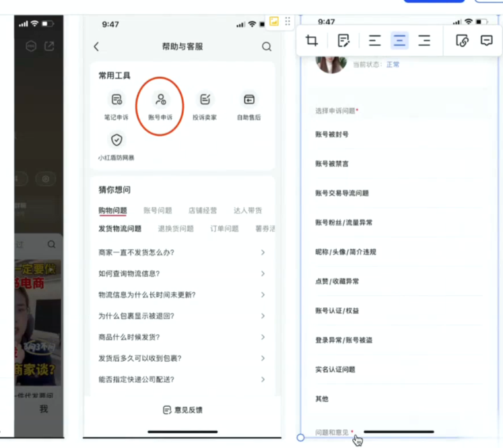Open 自助售后 tool
503x448 pixels.
[x=249, y=106]
